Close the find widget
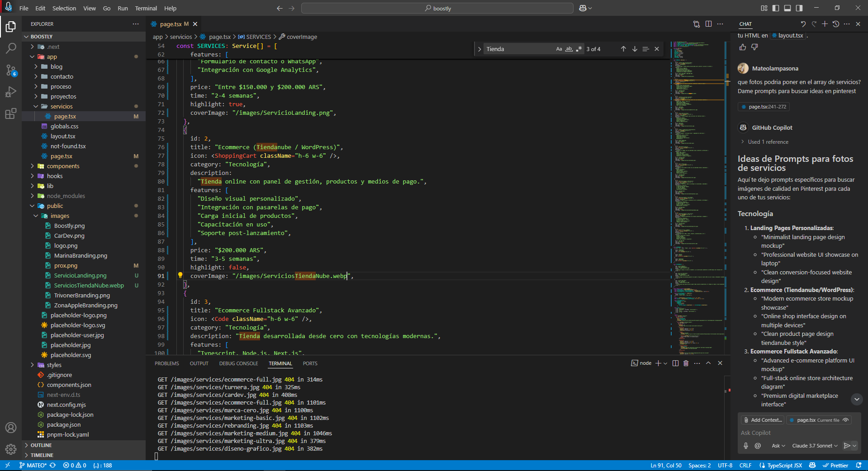Screen dimensions: 868x471 click(657, 49)
